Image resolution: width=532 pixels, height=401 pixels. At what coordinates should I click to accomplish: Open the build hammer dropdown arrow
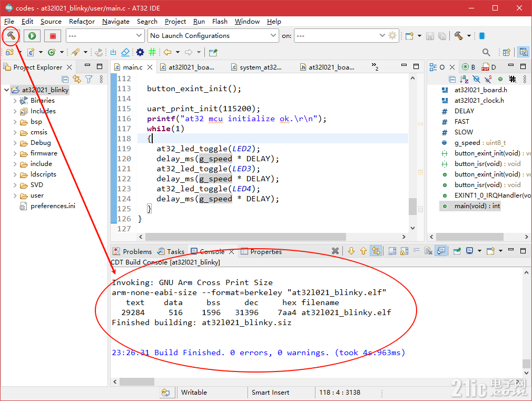[469, 36]
